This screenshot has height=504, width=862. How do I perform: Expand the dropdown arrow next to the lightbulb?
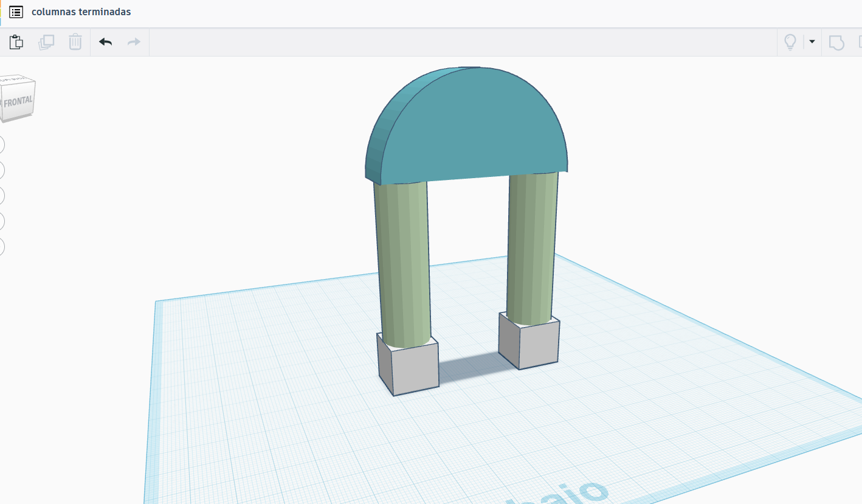[x=812, y=42]
